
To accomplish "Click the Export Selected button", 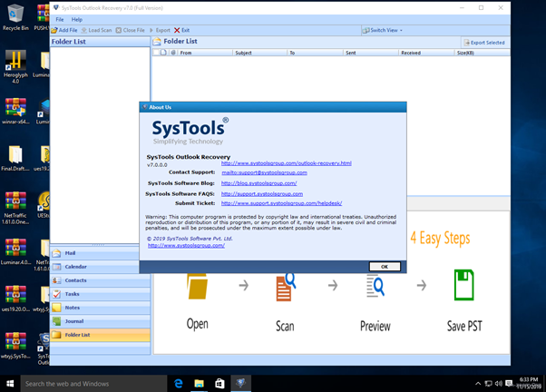I will click(x=484, y=43).
